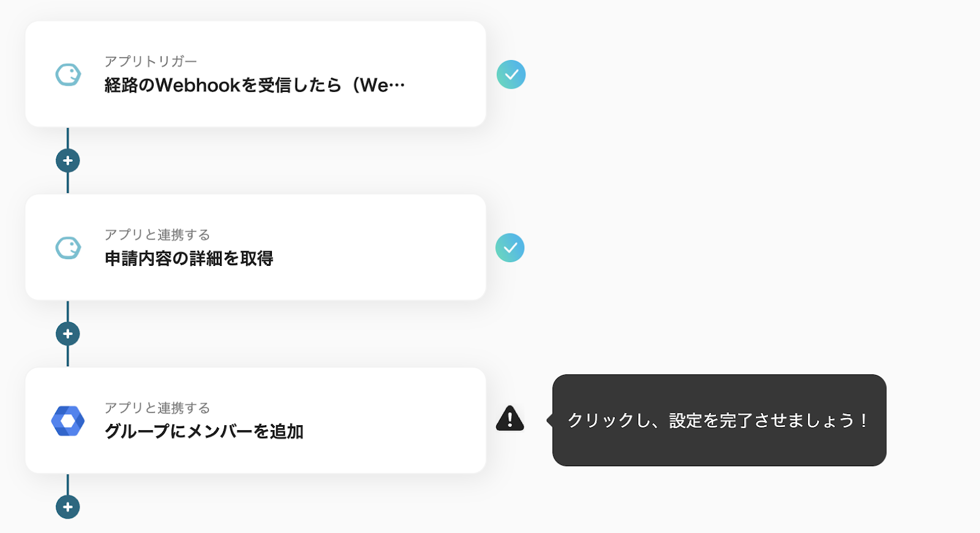Viewport: 980px width, 533px height.
Task: Click the Keiro icon in the 申請内容の詳細を取得 card
Action: tap(68, 248)
